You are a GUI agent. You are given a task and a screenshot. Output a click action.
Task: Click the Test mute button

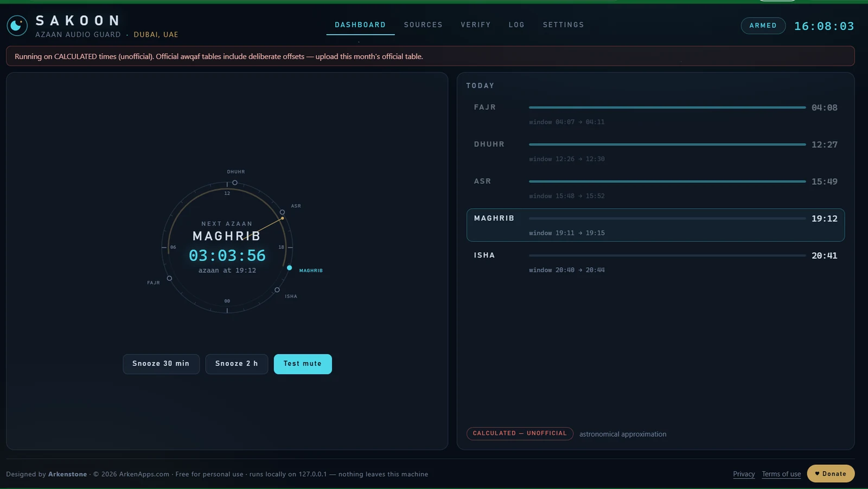click(303, 364)
